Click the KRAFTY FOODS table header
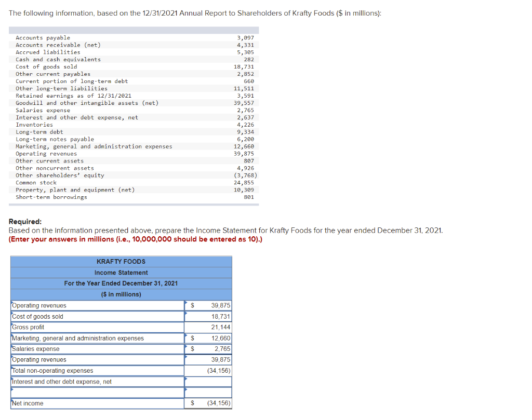 tap(121, 261)
